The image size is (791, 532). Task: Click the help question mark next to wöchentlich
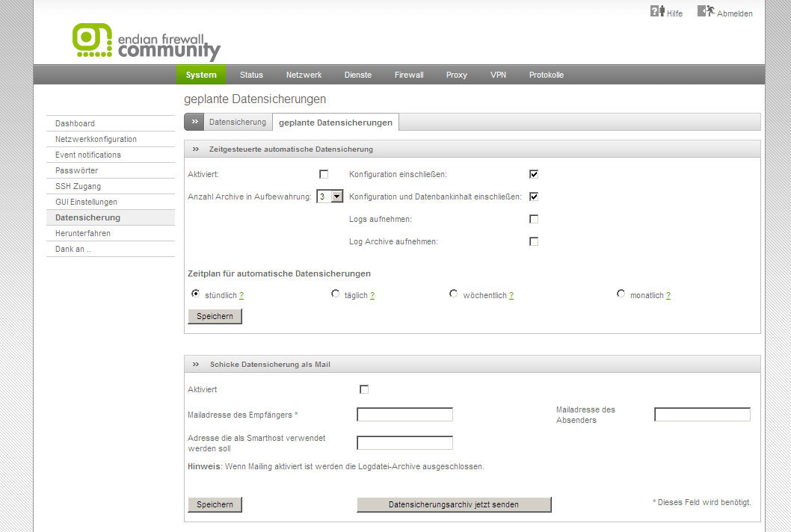[x=511, y=296]
